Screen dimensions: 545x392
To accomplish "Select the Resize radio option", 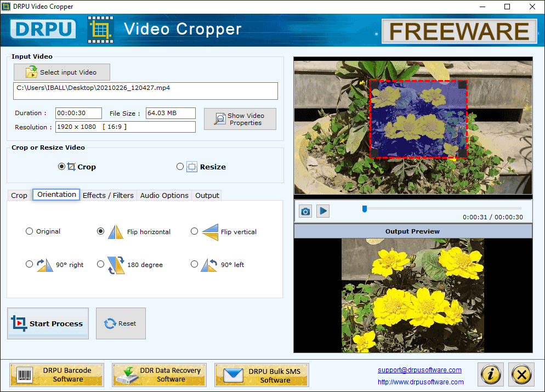I will click(180, 167).
